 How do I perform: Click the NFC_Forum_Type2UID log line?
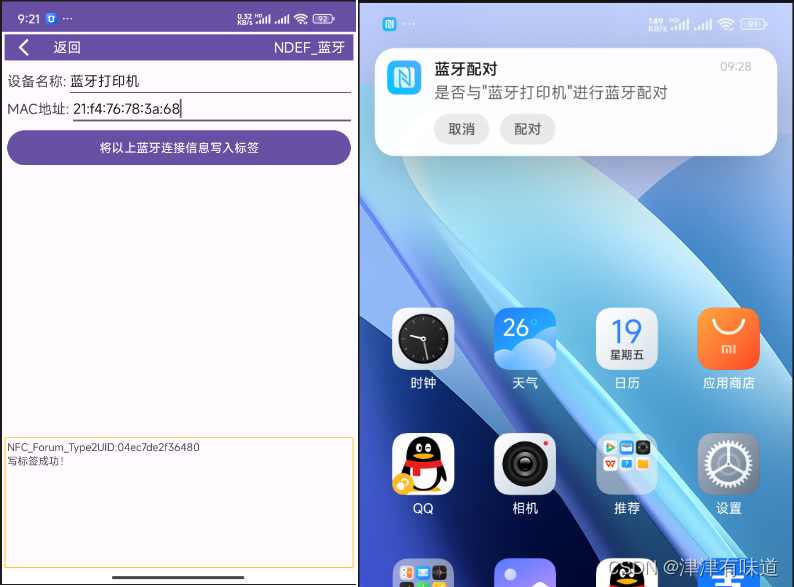pos(103,447)
